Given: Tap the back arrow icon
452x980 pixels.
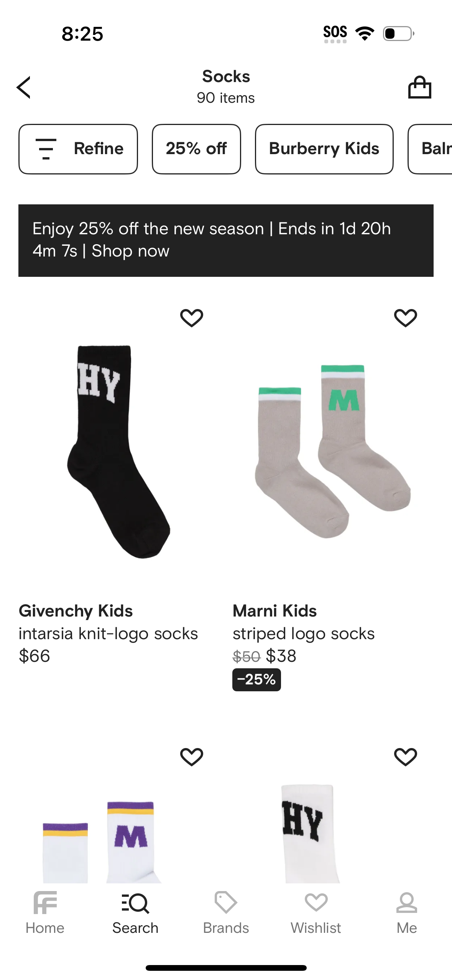Looking at the screenshot, I should (x=24, y=87).
